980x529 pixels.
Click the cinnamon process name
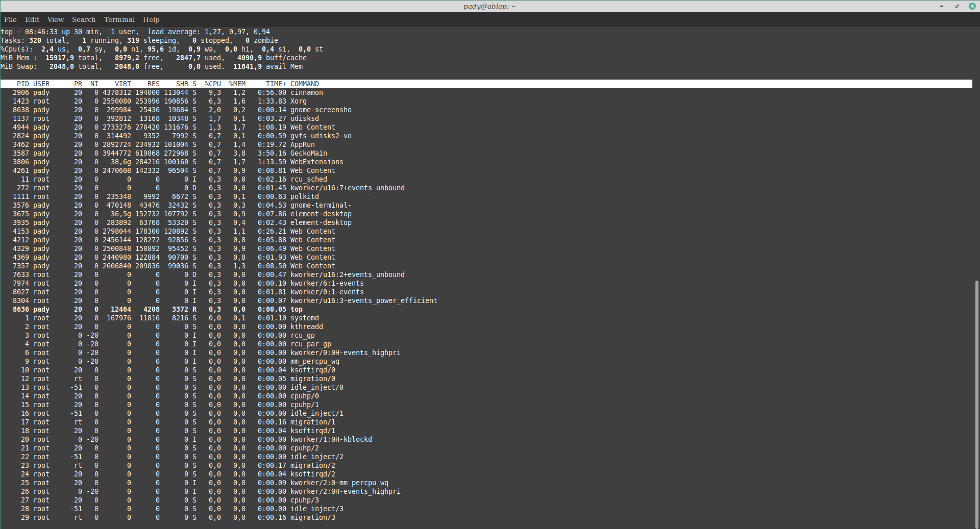[x=307, y=92]
